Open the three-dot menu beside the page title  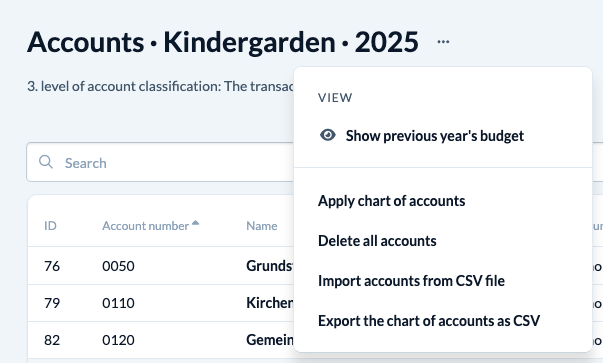coord(443,42)
